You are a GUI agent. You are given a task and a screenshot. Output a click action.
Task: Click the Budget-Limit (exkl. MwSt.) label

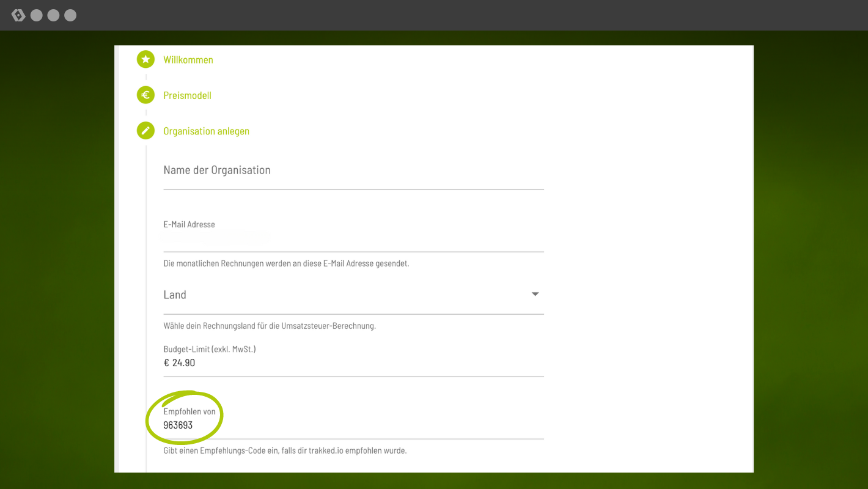click(x=209, y=349)
